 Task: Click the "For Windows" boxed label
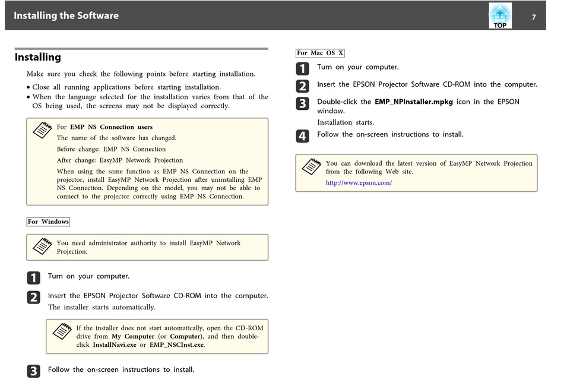coord(48,222)
